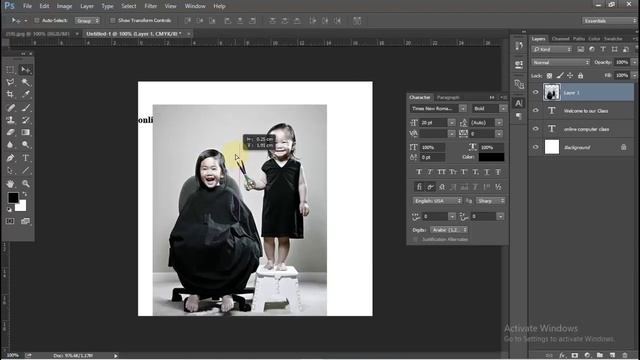The image size is (640, 360).
Task: Select the Gradient tool
Action: pyautogui.click(x=26, y=132)
